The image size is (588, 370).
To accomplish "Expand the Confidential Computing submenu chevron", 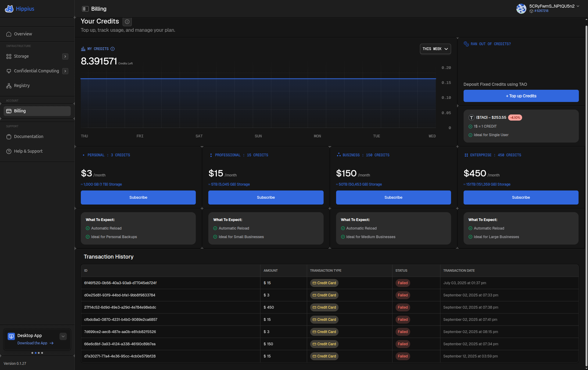I will click(x=65, y=71).
